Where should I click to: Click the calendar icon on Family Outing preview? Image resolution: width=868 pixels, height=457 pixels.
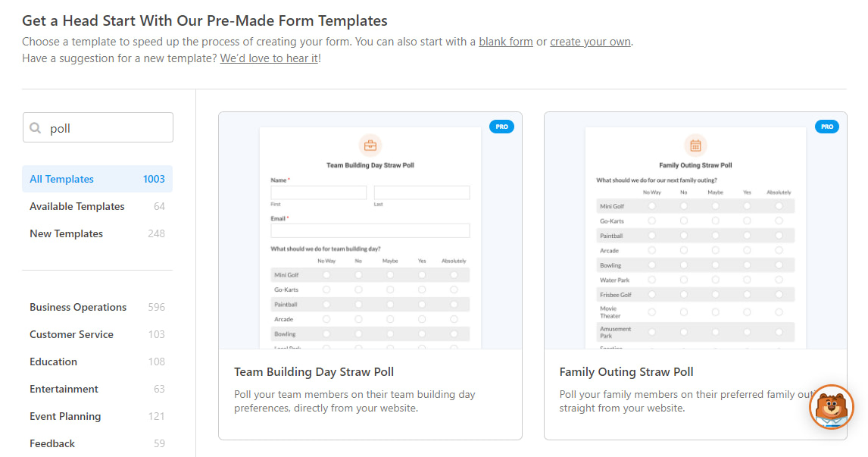(x=695, y=146)
